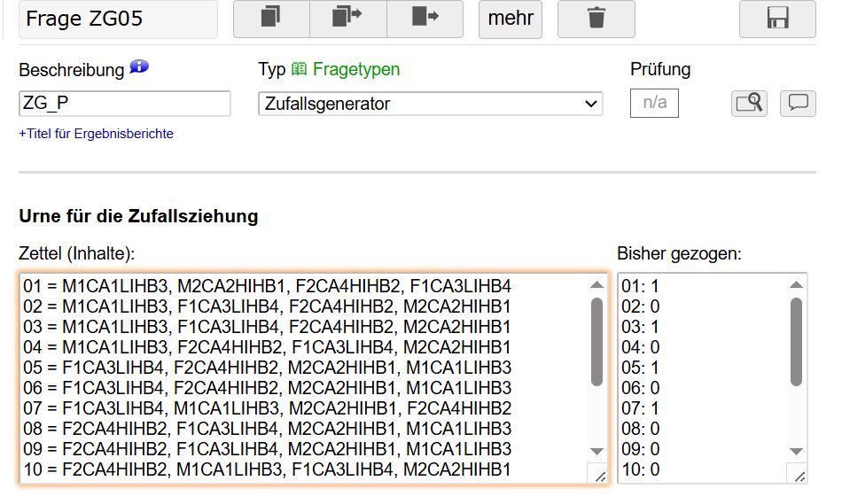The image size is (842, 504).
Task: Click the Zettel list scroll down arrow
Action: coord(596,452)
